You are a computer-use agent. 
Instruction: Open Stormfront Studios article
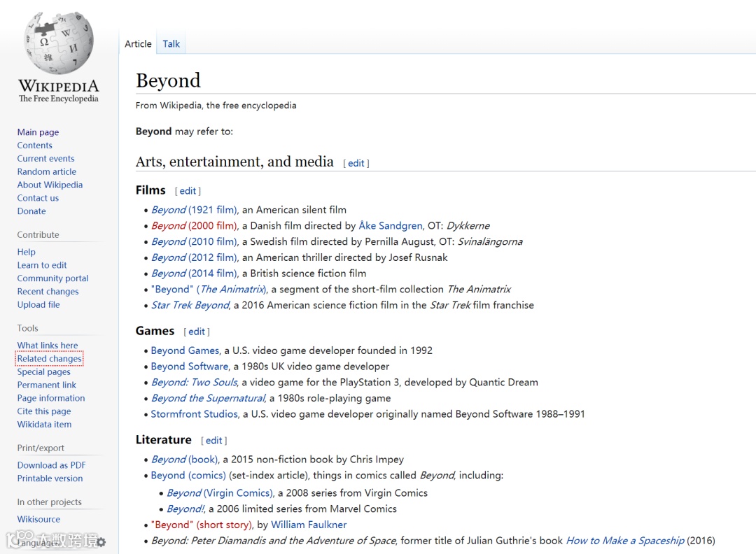[x=195, y=414]
